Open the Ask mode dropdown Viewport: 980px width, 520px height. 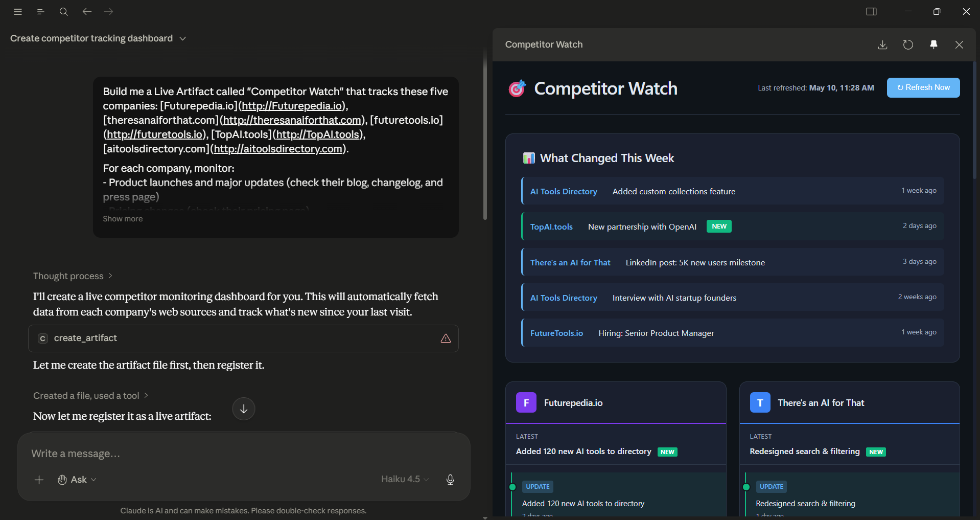click(77, 480)
